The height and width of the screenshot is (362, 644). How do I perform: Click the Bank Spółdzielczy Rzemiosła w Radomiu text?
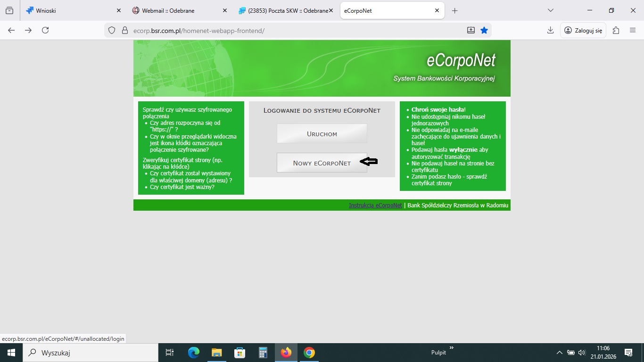(458, 206)
